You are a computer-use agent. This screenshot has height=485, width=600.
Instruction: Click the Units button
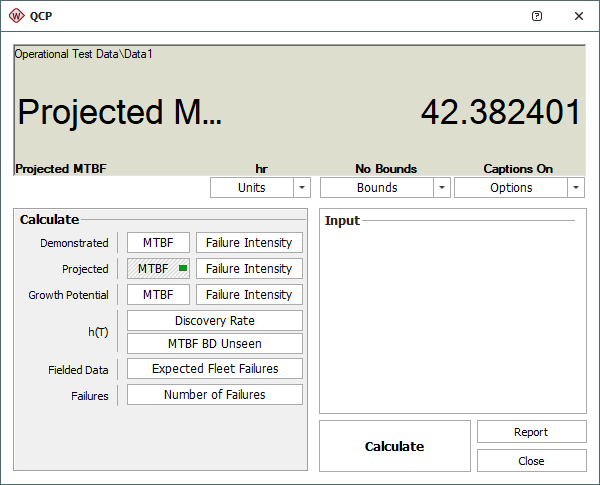tap(251, 188)
